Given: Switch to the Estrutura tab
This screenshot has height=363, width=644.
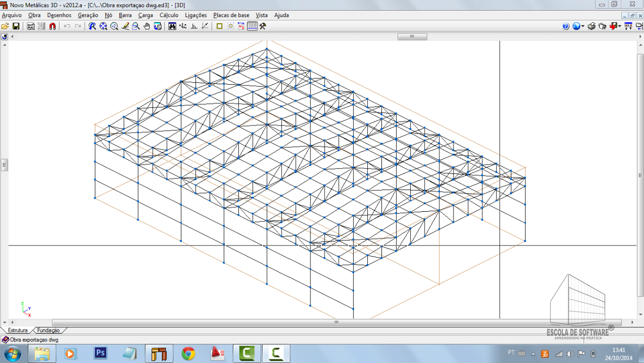Looking at the screenshot, I should pos(18,330).
